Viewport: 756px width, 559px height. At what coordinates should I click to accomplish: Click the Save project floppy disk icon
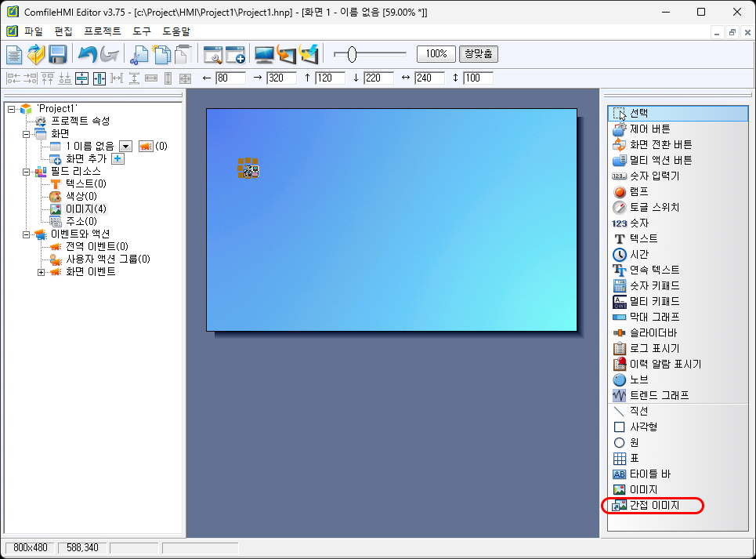(x=57, y=54)
